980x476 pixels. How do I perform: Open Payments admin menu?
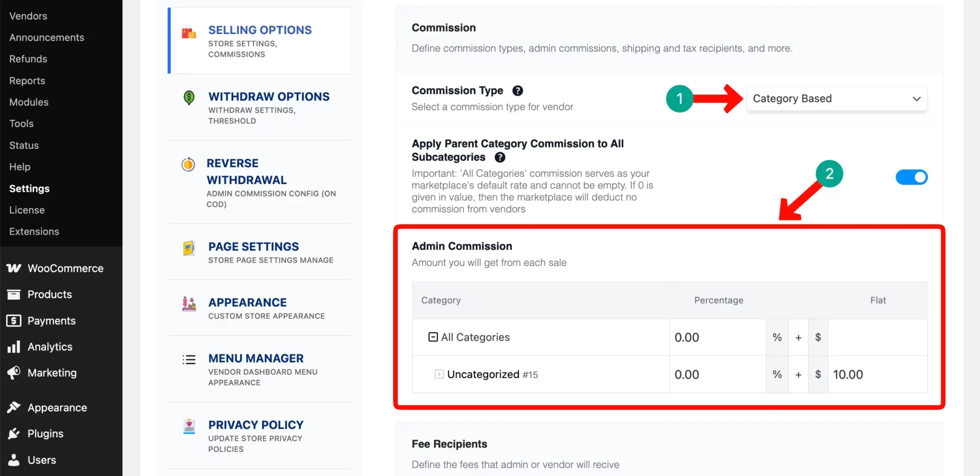click(x=61, y=320)
